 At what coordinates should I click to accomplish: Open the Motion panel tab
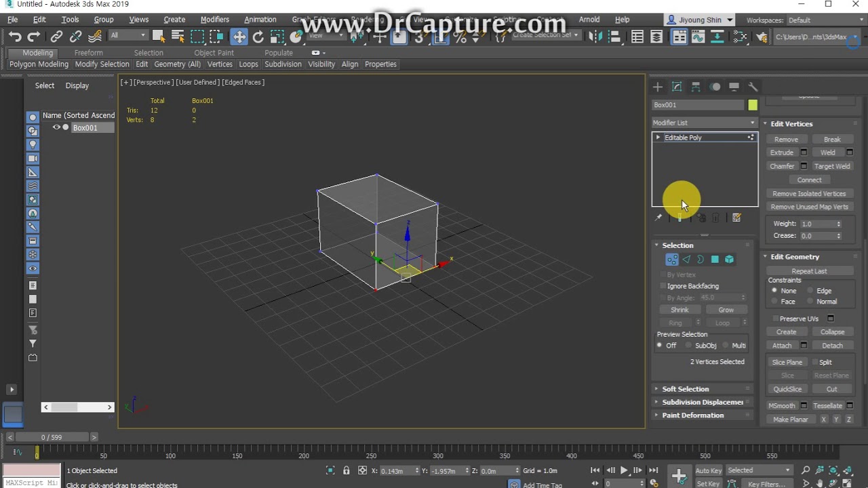[715, 87]
